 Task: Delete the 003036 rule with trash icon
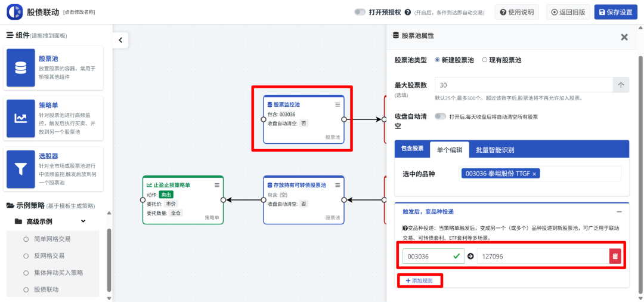coord(615,256)
